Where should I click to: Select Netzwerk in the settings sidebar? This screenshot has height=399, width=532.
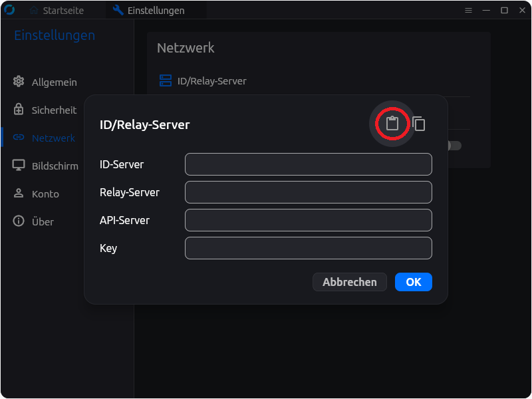click(53, 138)
